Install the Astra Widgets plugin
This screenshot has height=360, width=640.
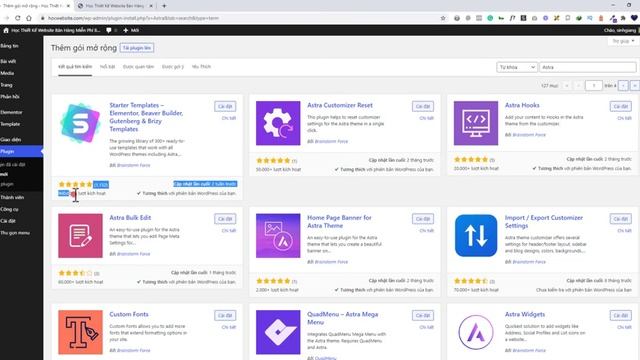[x=620, y=316]
